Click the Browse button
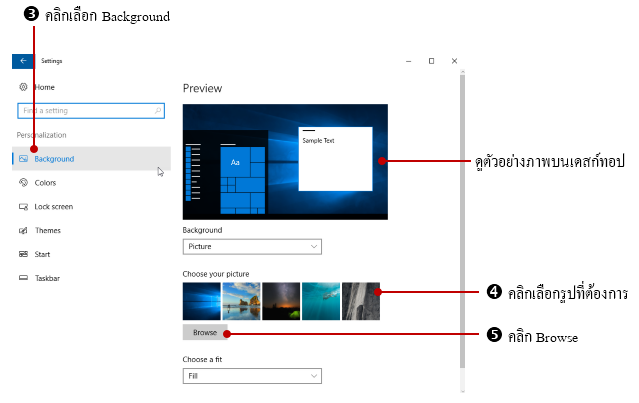This screenshot has height=403, width=639. (205, 333)
